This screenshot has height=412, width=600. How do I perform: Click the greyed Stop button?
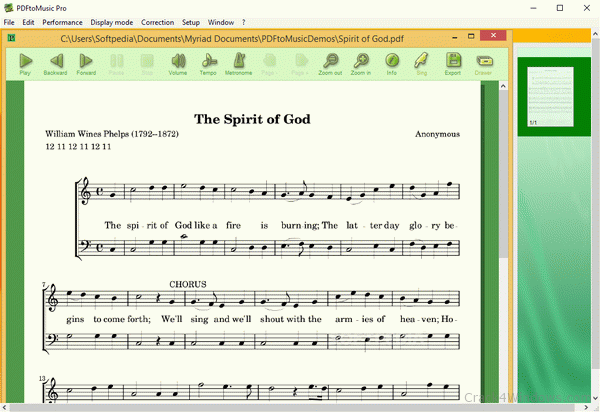(x=147, y=63)
